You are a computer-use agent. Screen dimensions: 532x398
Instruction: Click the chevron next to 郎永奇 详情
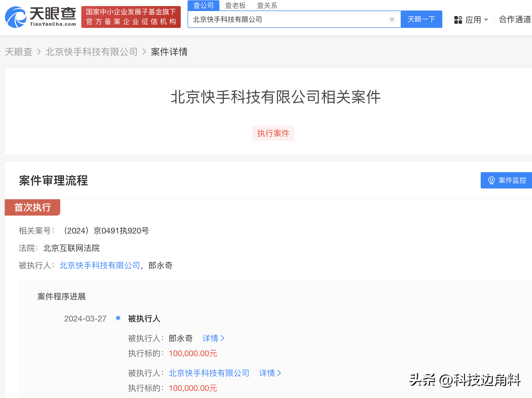coord(223,338)
